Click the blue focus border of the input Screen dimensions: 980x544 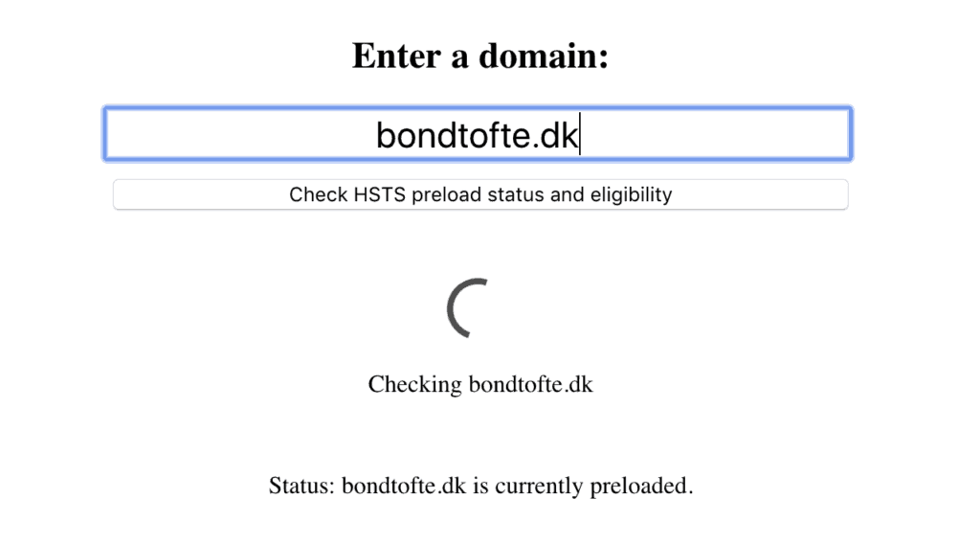tap(479, 108)
